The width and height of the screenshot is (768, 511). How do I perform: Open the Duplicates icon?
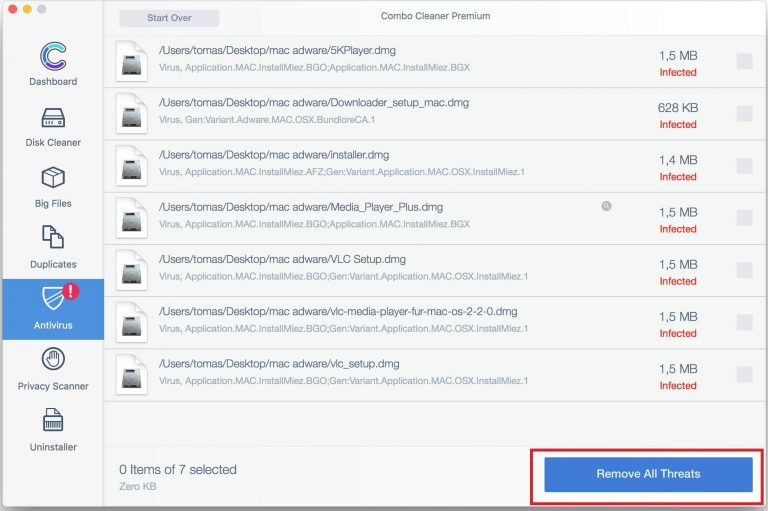pyautogui.click(x=53, y=237)
